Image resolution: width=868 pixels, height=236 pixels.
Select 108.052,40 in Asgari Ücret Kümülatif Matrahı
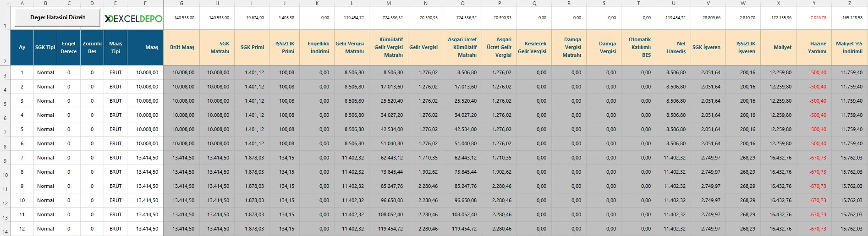pos(462,214)
